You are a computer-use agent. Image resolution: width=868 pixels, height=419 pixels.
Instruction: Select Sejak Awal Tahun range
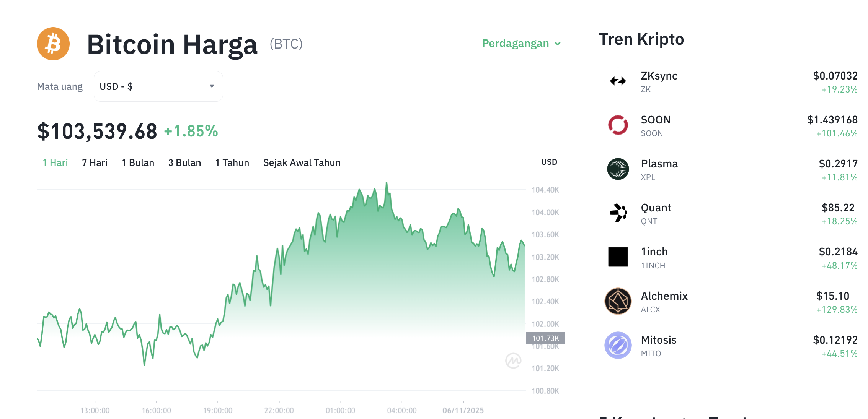(x=302, y=162)
